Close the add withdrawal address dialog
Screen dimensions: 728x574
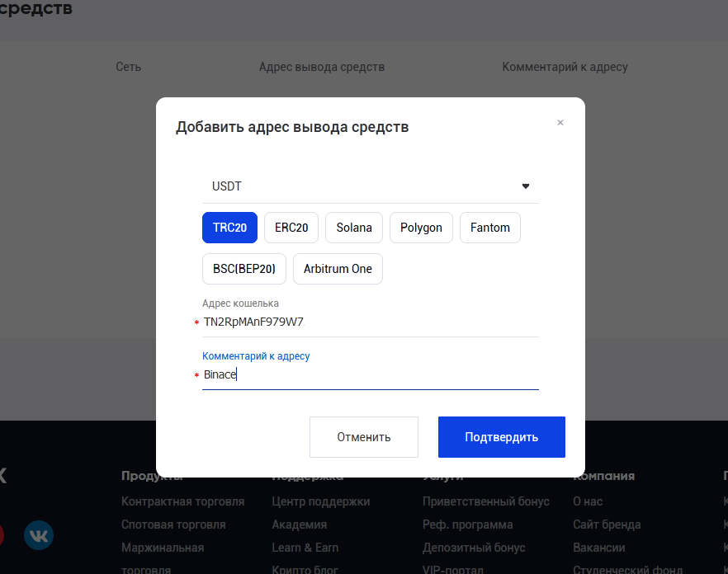click(560, 123)
